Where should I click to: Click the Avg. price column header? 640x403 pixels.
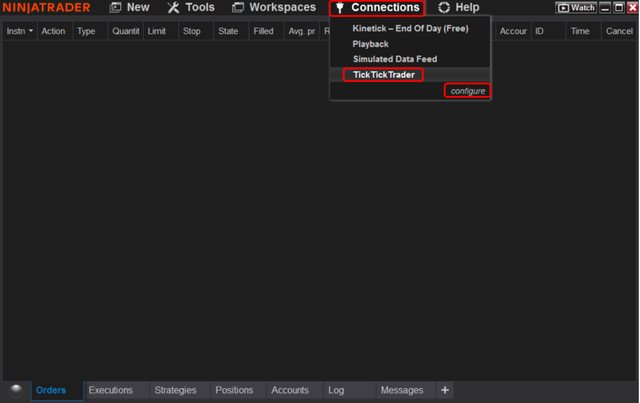(302, 31)
